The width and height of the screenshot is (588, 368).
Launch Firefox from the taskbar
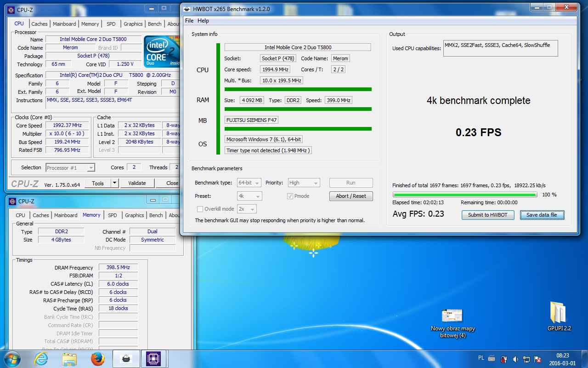[97, 359]
